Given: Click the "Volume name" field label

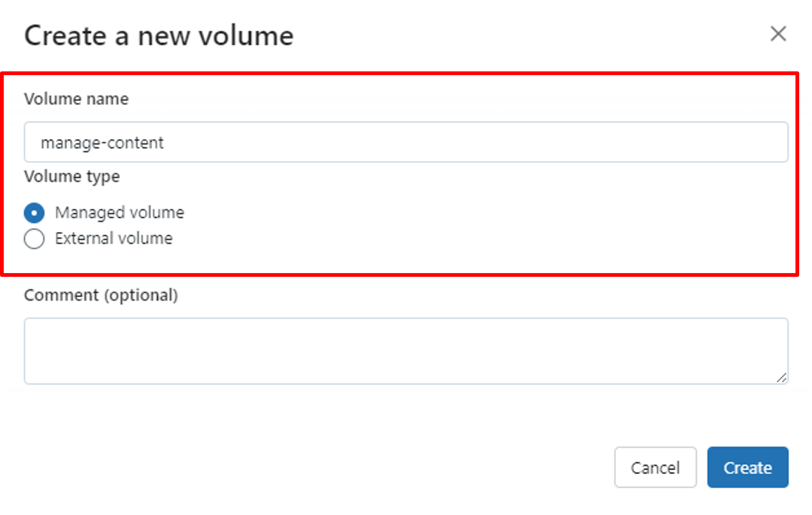Looking at the screenshot, I should coord(76,99).
